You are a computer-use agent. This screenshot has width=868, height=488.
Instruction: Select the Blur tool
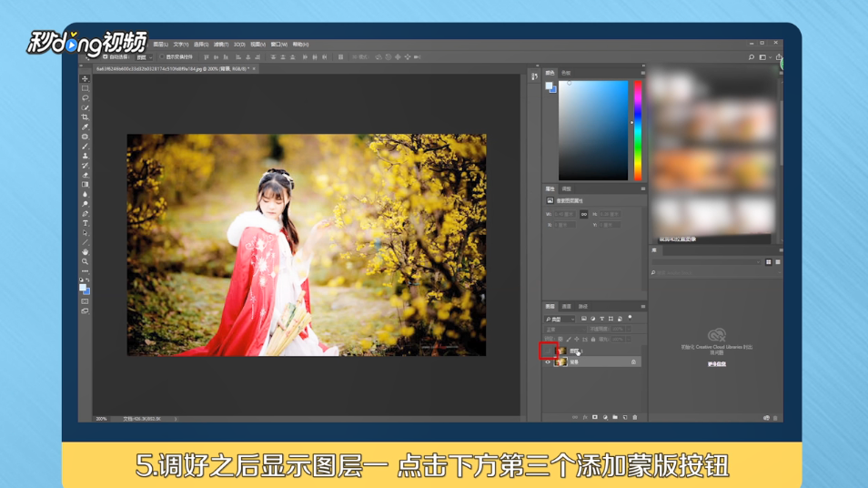tap(86, 195)
